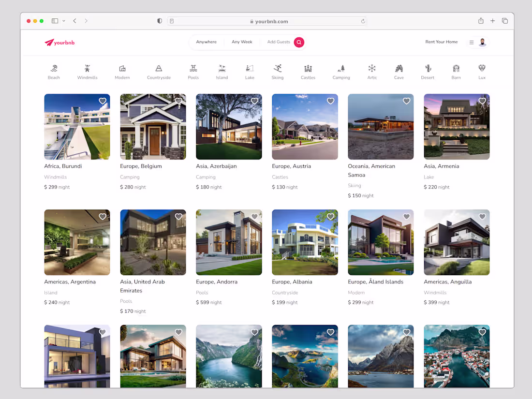Select the Skiing category icon

tap(278, 71)
